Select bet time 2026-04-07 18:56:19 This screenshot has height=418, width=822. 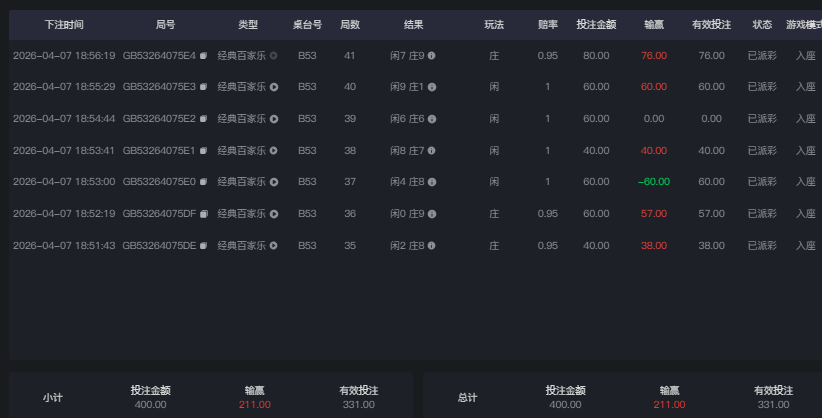coord(64,56)
